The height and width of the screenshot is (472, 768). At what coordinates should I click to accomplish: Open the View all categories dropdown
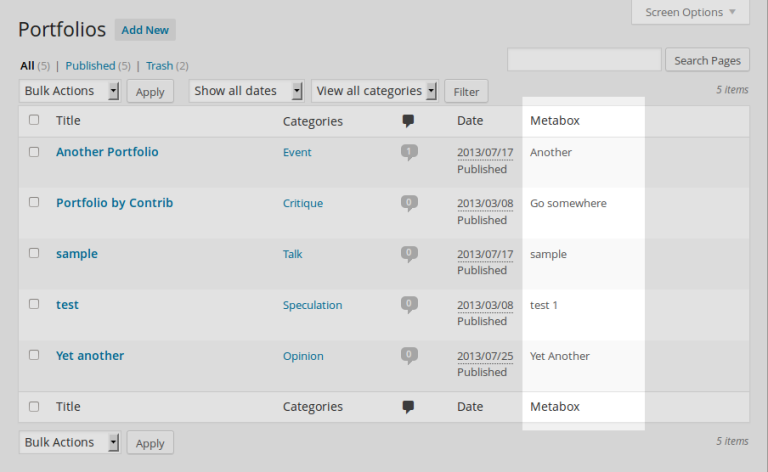coord(375,91)
